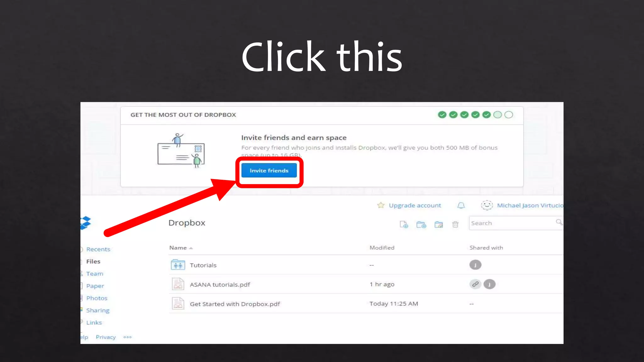Screen dimensions: 644x362
Task: Open Michael Jason Virtucio account menu
Action: (x=530, y=206)
